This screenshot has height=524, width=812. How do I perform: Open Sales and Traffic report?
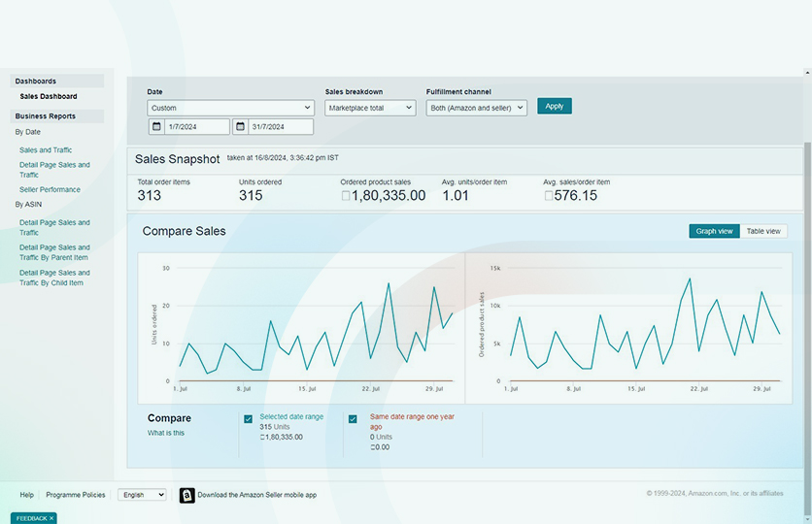pyautogui.click(x=46, y=150)
